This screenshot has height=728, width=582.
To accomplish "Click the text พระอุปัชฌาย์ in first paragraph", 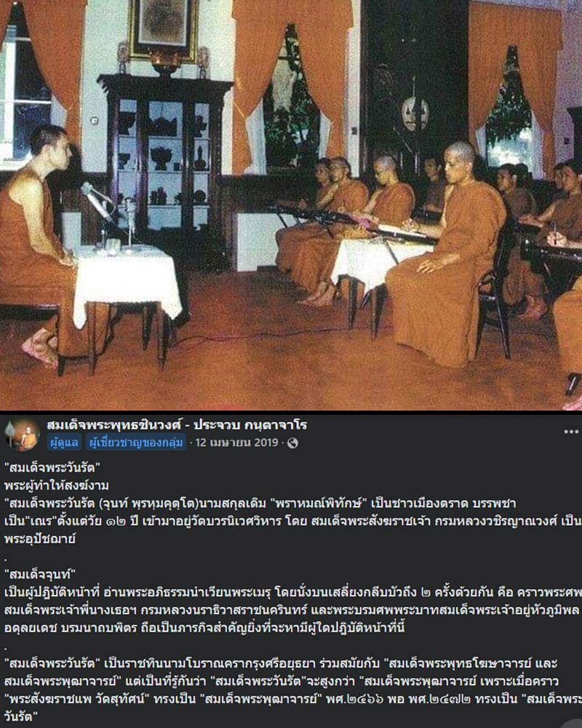I will pyautogui.click(x=40, y=539).
